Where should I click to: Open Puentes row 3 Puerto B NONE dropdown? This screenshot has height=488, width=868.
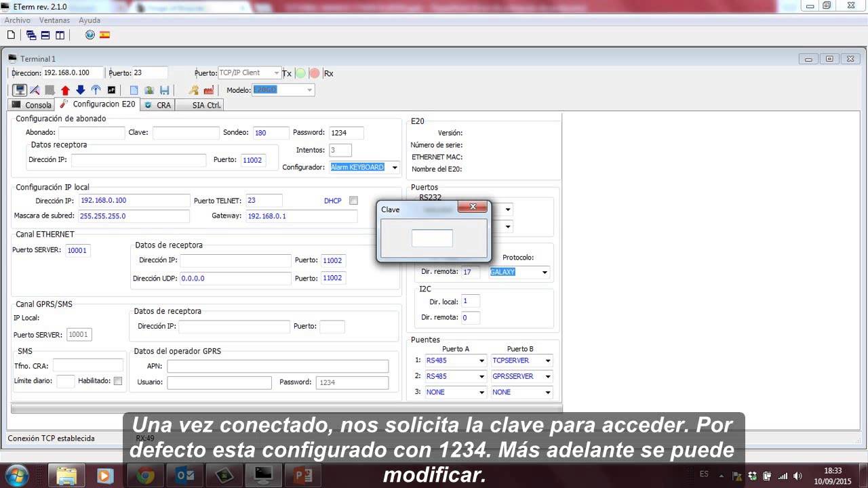click(548, 392)
